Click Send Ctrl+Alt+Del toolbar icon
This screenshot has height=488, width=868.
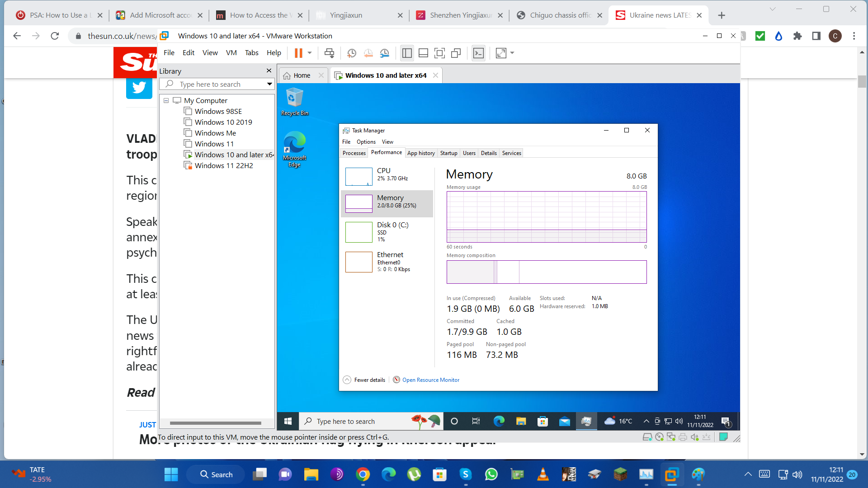[329, 53]
